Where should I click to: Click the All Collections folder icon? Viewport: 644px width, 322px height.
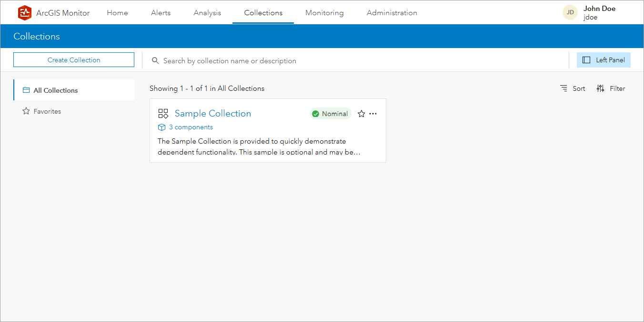(26, 90)
